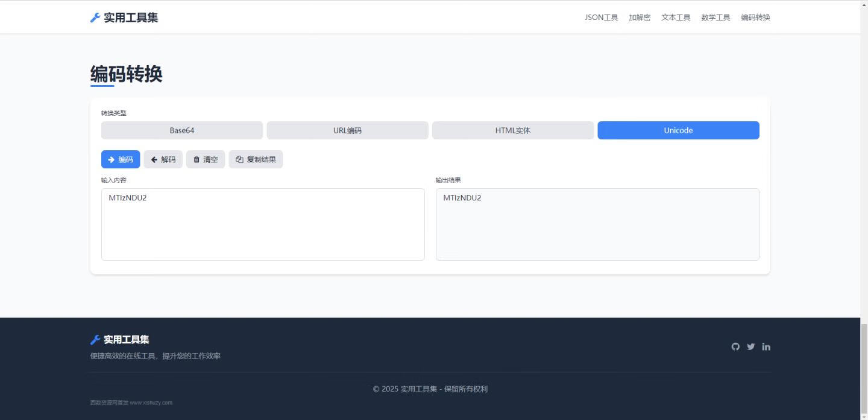Open the LinkedIn icon in the footer
Viewport: 868px width, 420px height.
pyautogui.click(x=766, y=346)
